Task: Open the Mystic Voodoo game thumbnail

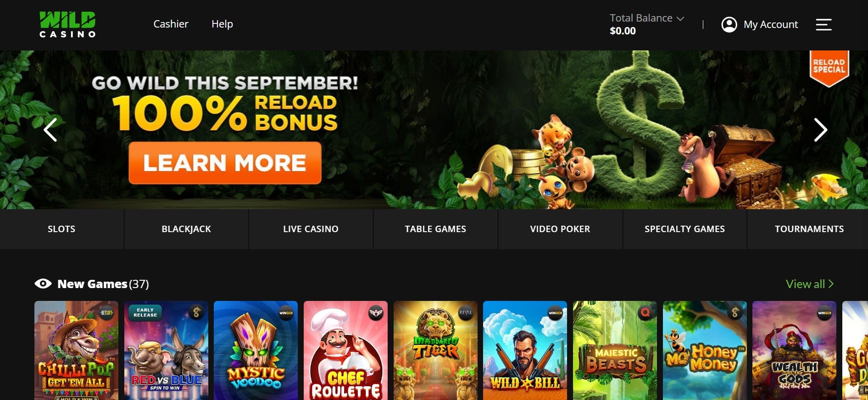Action: click(256, 350)
